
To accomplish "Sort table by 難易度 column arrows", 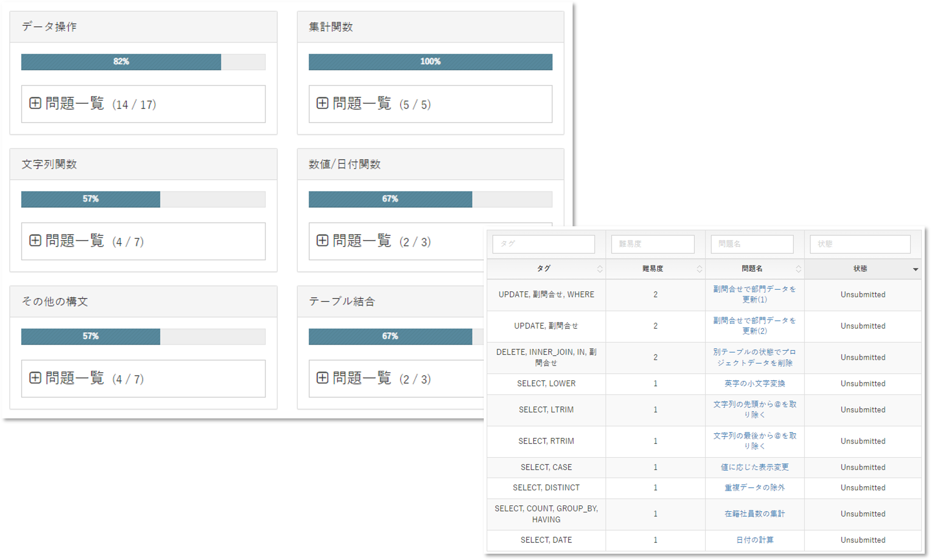I will coord(699,269).
